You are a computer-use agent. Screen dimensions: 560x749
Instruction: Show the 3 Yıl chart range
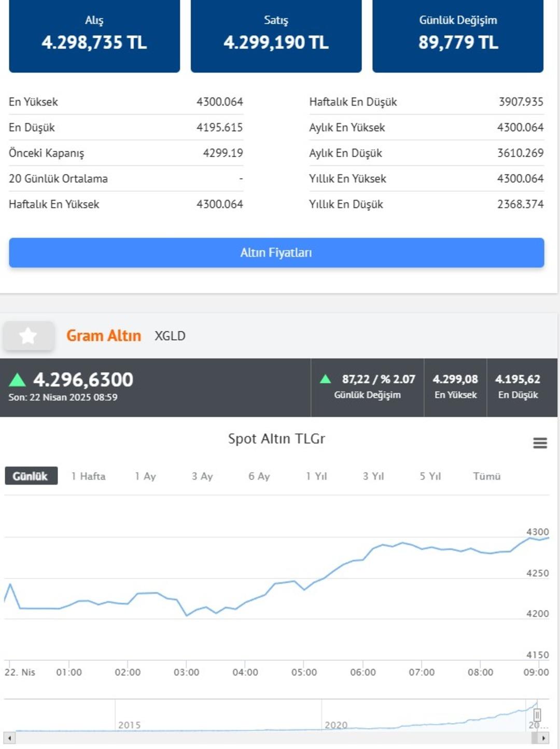[373, 476]
